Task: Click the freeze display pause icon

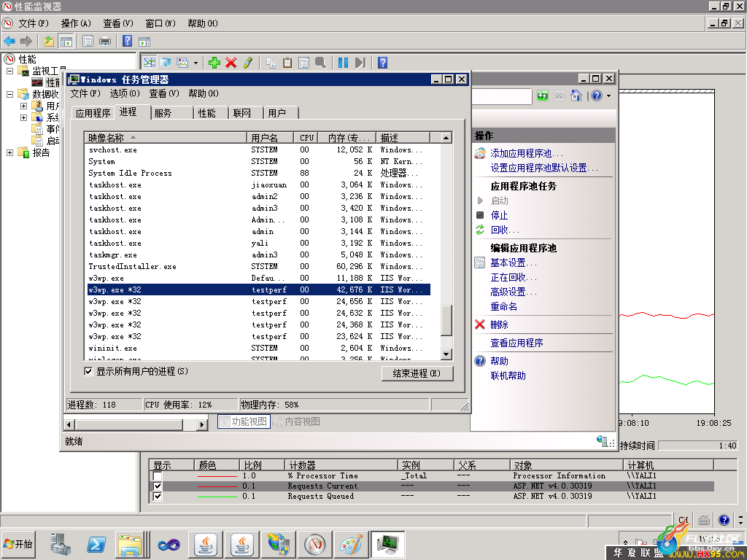Action: point(343,63)
